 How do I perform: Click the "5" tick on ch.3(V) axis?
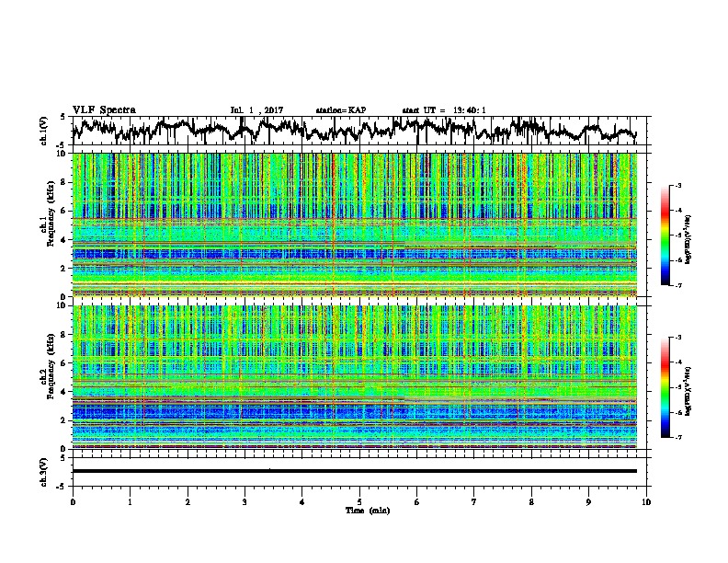click(63, 458)
